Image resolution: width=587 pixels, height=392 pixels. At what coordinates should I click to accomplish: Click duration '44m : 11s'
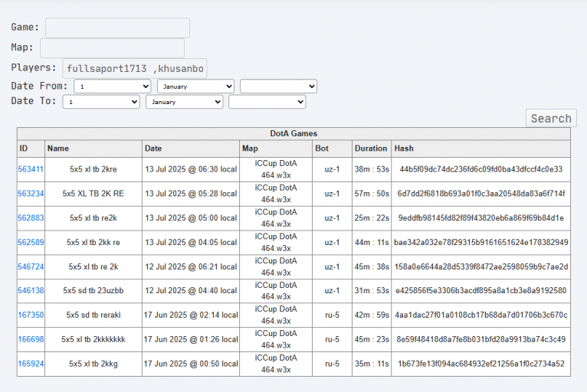(372, 243)
